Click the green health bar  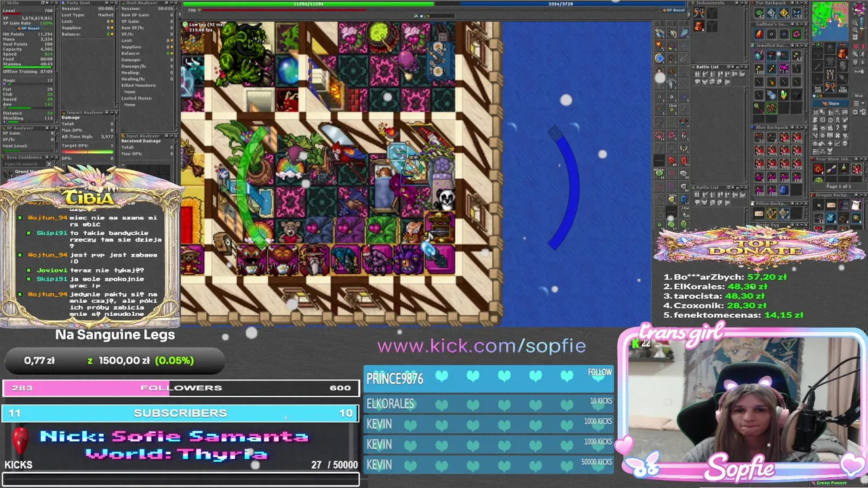pyautogui.click(x=309, y=3)
